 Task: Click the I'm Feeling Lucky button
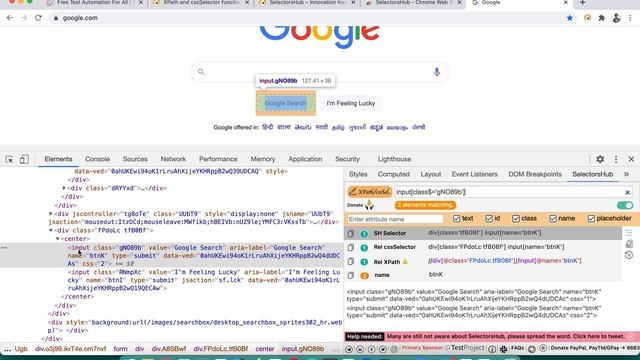(351, 103)
